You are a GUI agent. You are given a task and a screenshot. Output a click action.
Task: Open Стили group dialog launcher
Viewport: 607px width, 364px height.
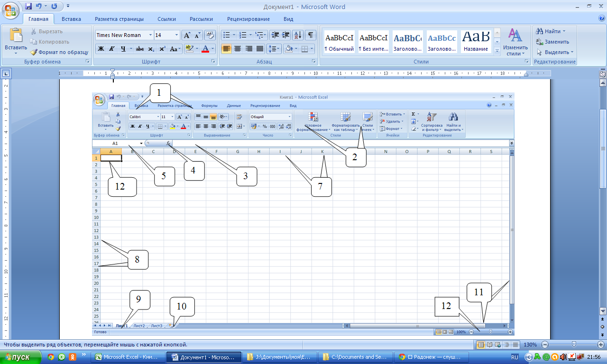527,62
